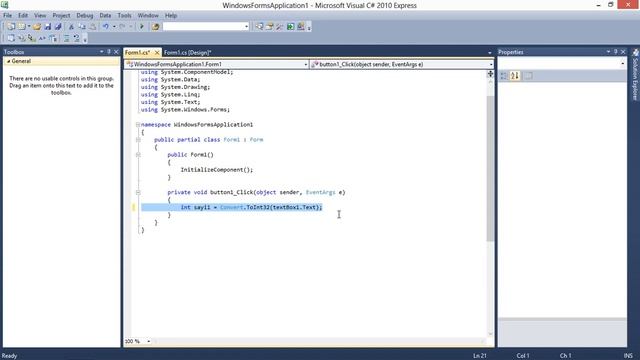
Task: Toggle Property Pages button in the Properties panel
Action: 528,76
